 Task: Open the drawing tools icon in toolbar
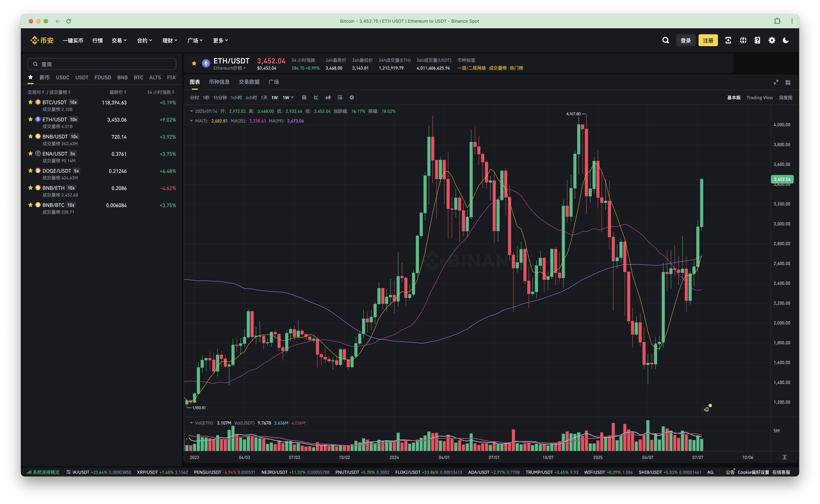(x=316, y=97)
